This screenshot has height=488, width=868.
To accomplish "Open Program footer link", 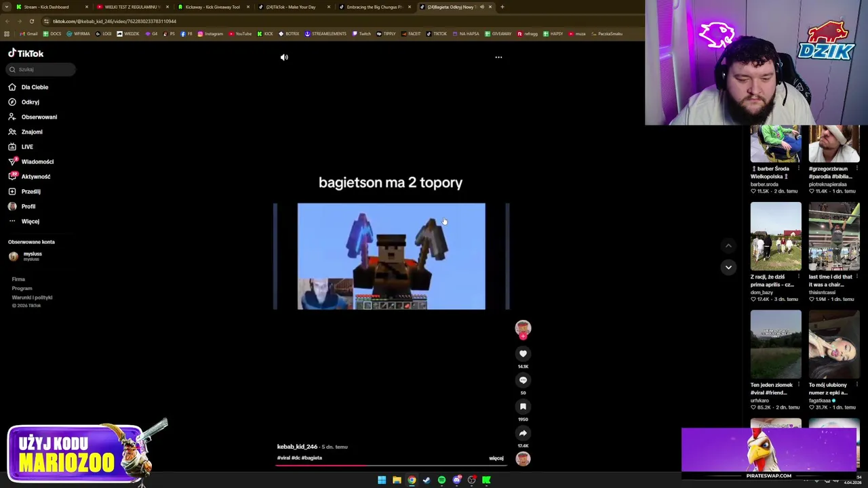I will click(x=22, y=288).
